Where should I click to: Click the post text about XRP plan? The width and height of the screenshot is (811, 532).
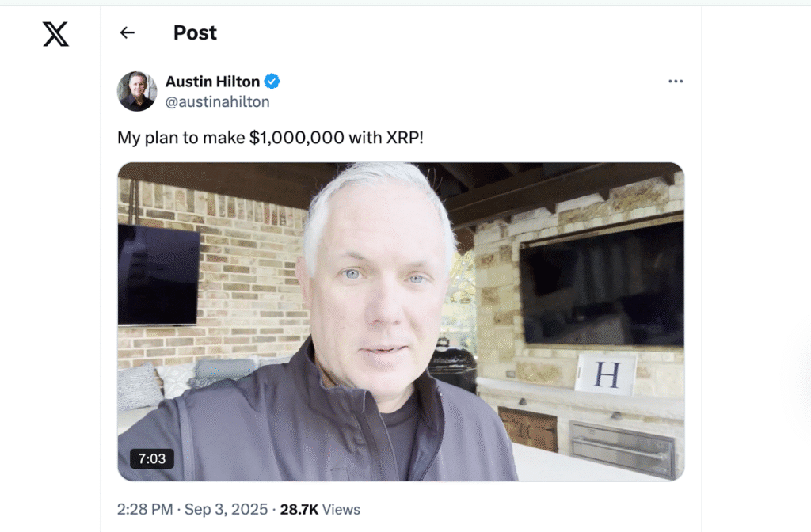click(270, 138)
